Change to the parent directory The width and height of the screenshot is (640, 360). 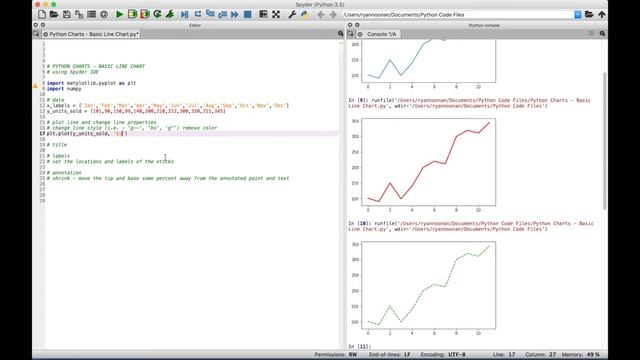(602, 15)
